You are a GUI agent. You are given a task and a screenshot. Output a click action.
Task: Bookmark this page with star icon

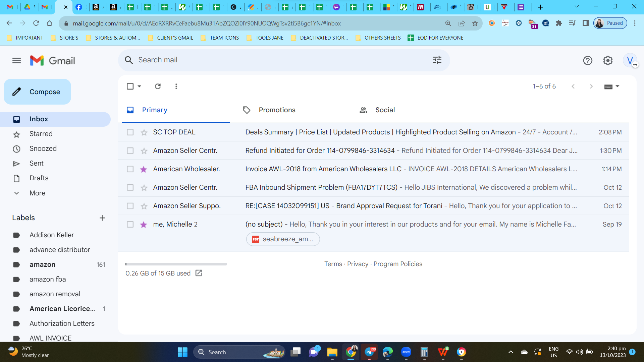pyautogui.click(x=475, y=23)
